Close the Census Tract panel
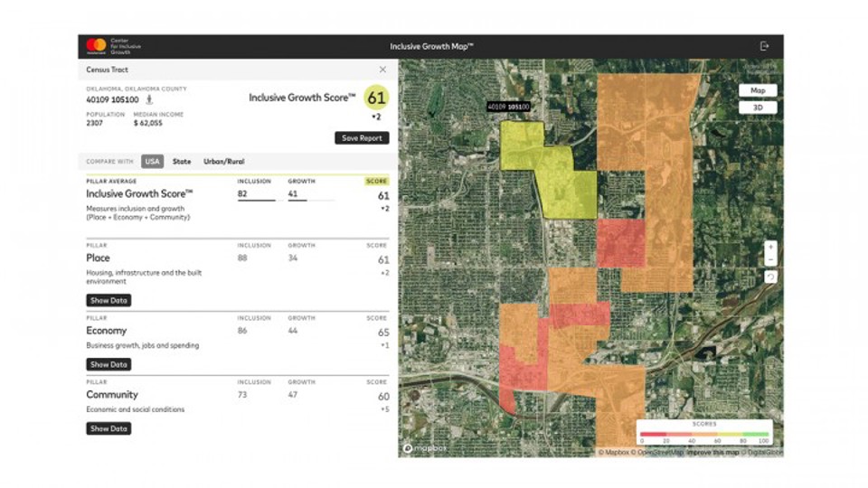 click(x=382, y=70)
